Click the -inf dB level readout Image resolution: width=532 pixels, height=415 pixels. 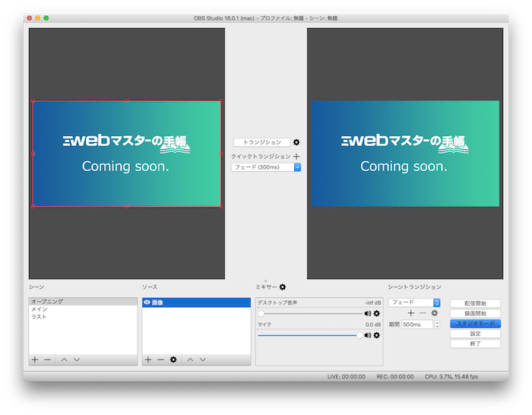(373, 303)
